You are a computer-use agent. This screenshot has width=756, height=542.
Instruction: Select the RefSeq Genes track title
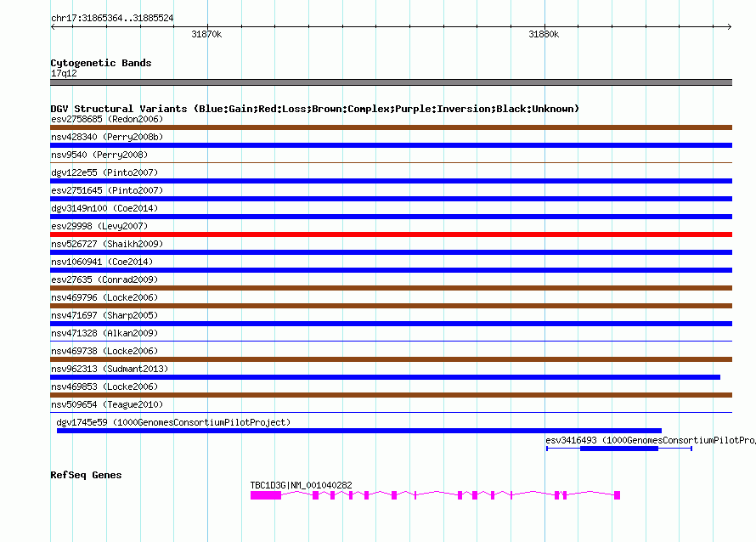point(86,475)
